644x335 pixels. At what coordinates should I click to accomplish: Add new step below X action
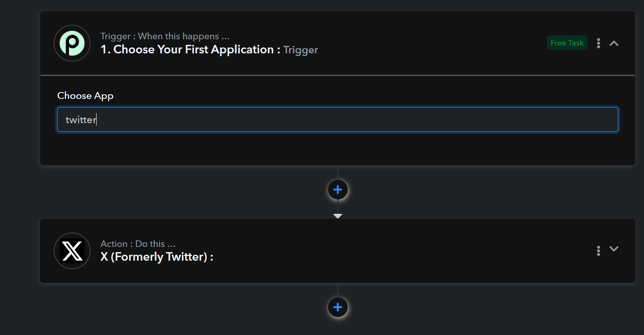click(338, 307)
